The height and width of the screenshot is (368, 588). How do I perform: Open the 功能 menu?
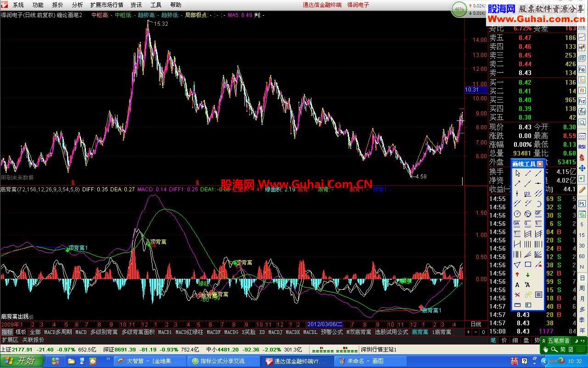point(38,5)
